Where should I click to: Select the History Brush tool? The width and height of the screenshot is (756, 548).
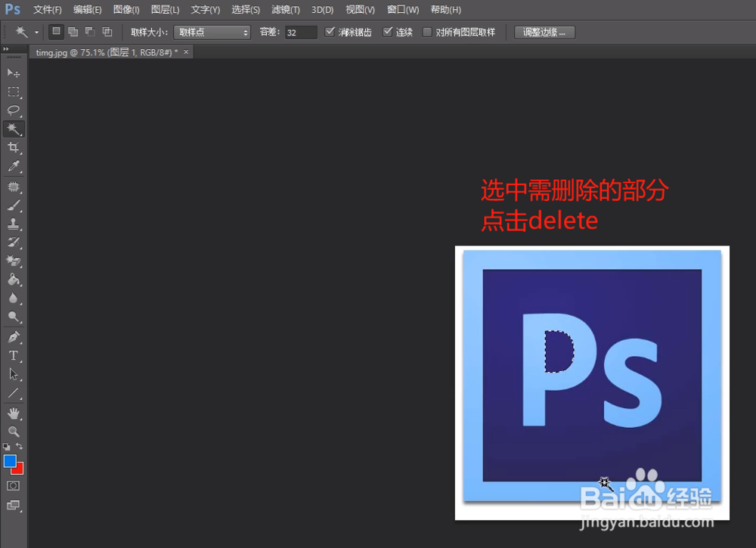[13, 243]
